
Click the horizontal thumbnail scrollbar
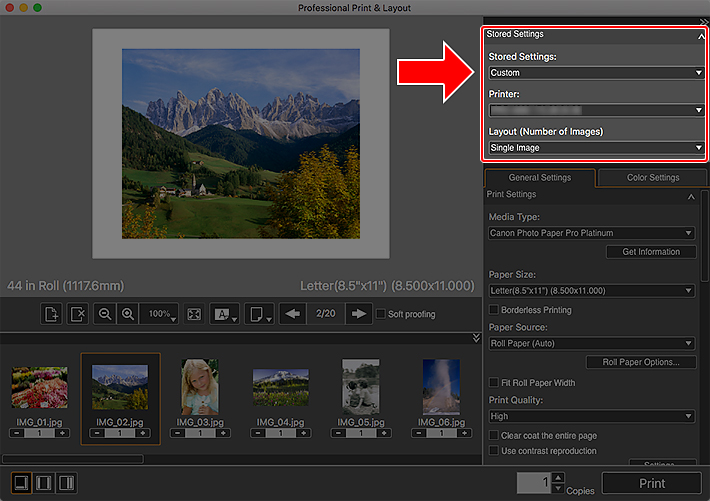72,459
